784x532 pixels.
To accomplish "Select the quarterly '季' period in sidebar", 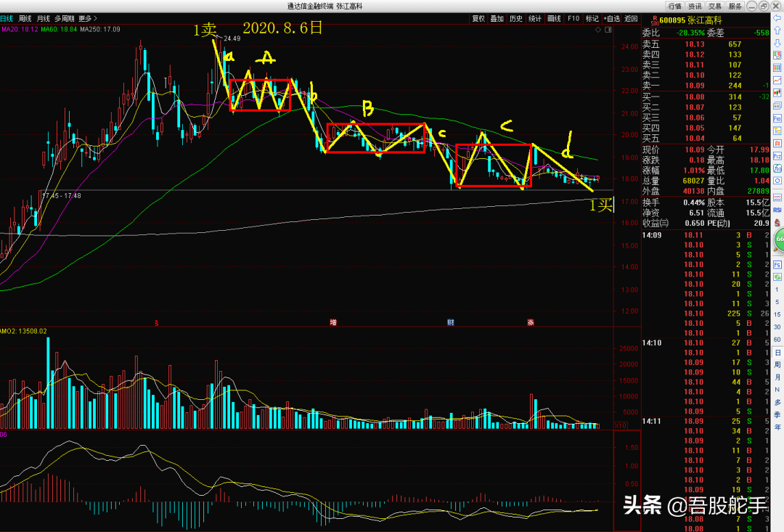I will click(777, 415).
